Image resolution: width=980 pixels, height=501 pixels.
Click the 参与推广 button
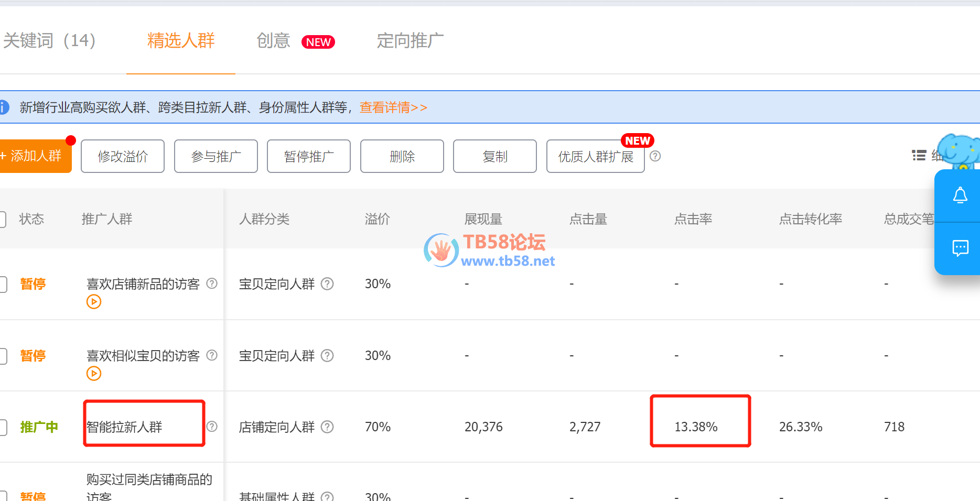pos(216,156)
